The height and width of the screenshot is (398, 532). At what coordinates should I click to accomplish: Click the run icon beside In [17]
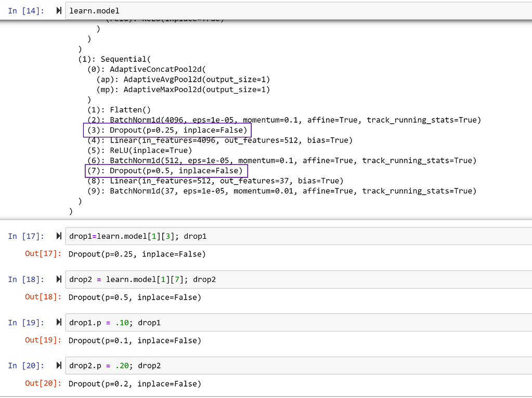click(58, 235)
